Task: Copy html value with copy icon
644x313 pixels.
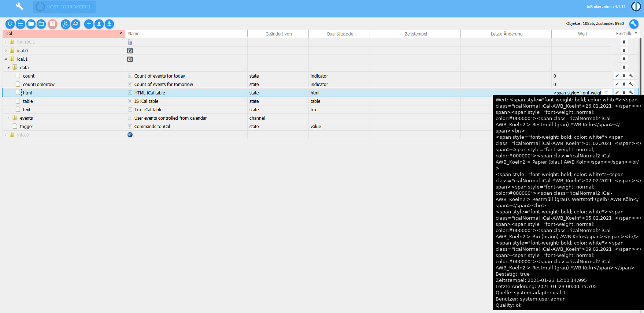Action: [607, 93]
